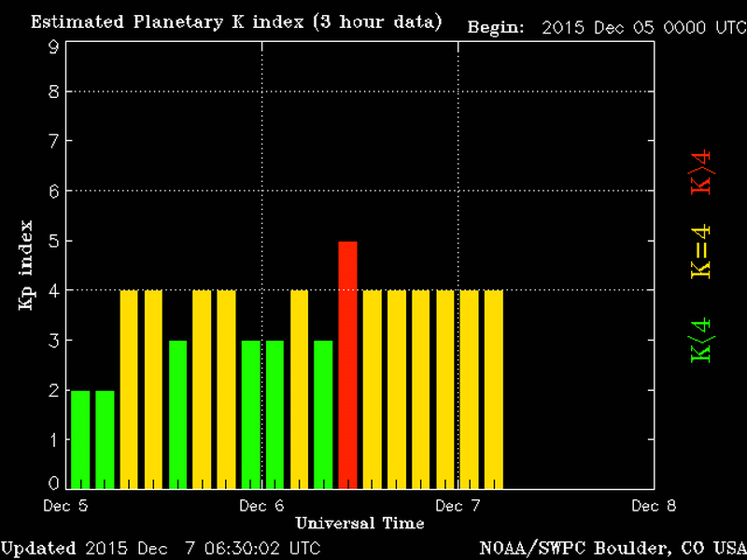The height and width of the screenshot is (560, 747).
Task: Select the "Universal Time" axis label
Action: pyautogui.click(x=359, y=524)
